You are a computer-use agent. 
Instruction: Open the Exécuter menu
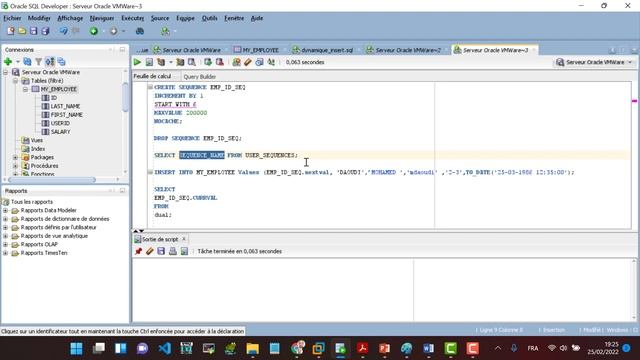click(133, 18)
